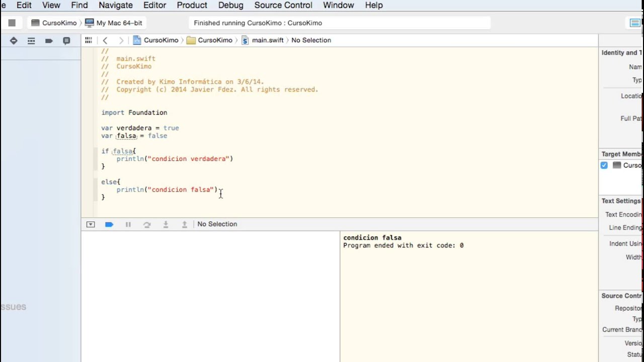The height and width of the screenshot is (362, 644).
Task: Select CursoKimo project in jump bar
Action: tap(155, 40)
